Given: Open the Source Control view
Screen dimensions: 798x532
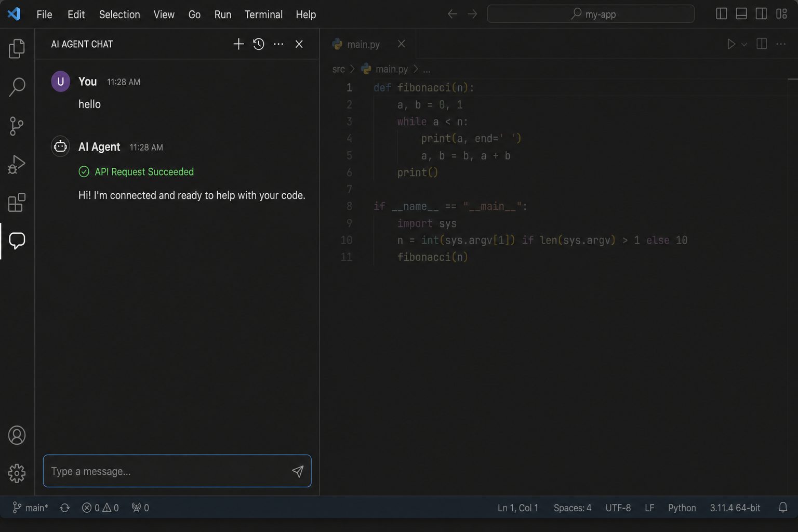Looking at the screenshot, I should tap(17, 126).
